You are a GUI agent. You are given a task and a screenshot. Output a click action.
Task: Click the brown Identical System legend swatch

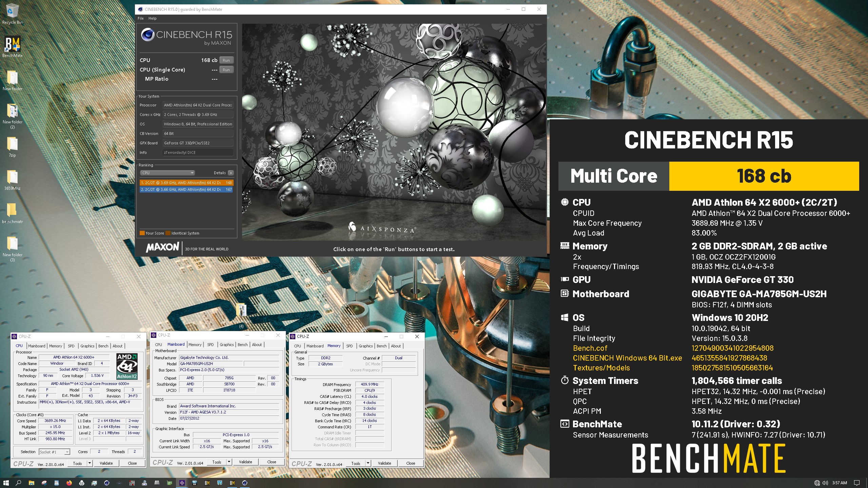pos(168,233)
